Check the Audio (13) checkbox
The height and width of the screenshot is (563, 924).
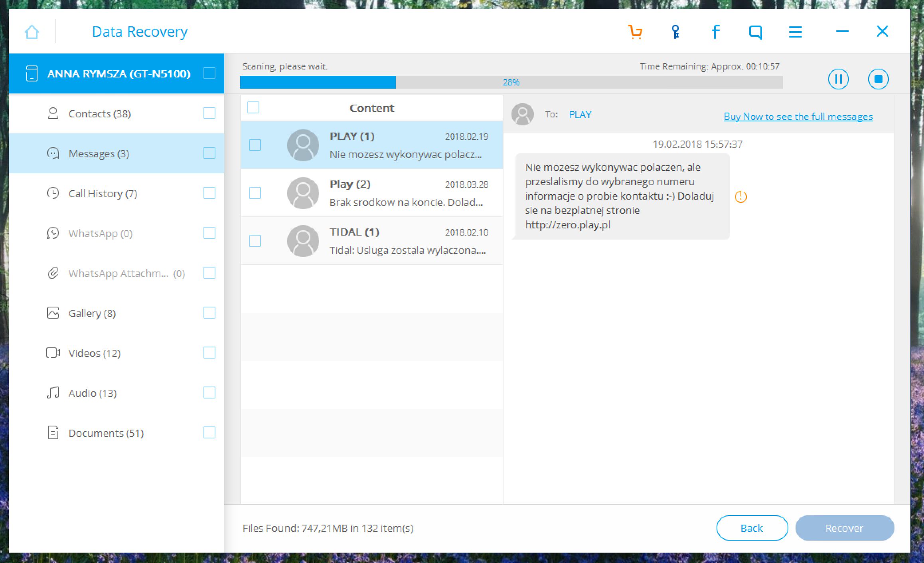[209, 393]
